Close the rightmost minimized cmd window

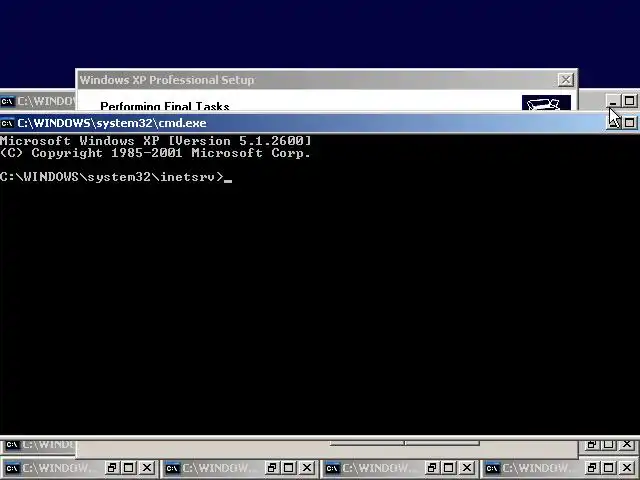tap(627, 468)
